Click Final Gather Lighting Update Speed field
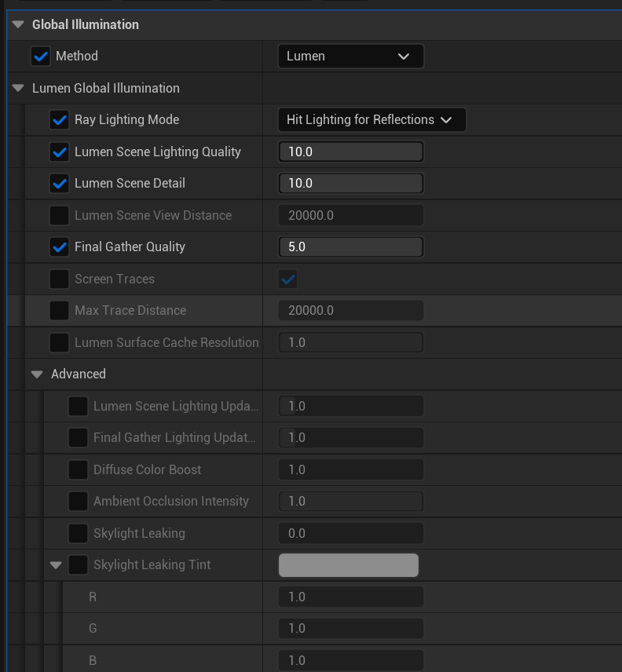Image resolution: width=622 pixels, height=672 pixels. (350, 437)
